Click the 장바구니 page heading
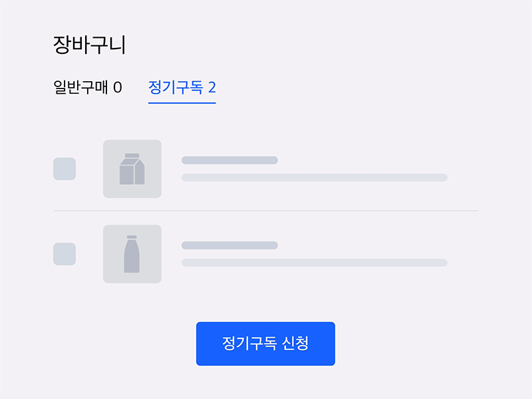 (x=89, y=45)
